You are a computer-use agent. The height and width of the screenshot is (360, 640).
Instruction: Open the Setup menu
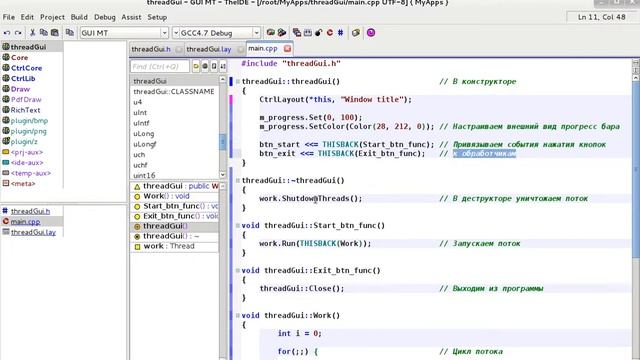[157, 17]
